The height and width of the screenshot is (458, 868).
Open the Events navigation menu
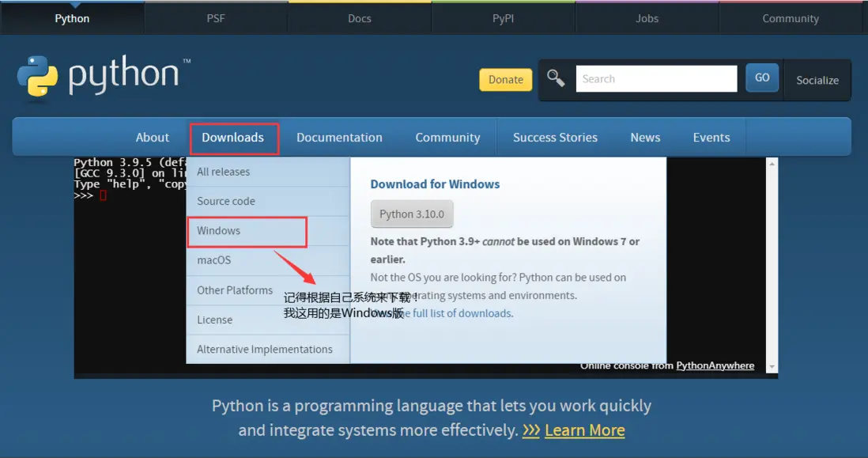coord(711,138)
